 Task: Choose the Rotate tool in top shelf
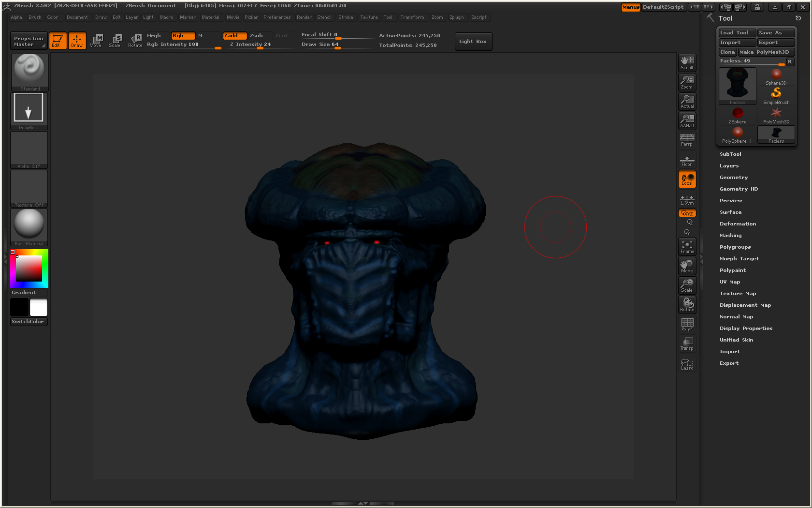coord(135,41)
